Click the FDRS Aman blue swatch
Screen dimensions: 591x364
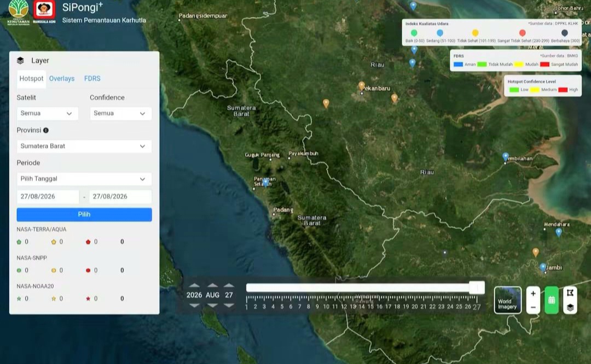pos(458,64)
